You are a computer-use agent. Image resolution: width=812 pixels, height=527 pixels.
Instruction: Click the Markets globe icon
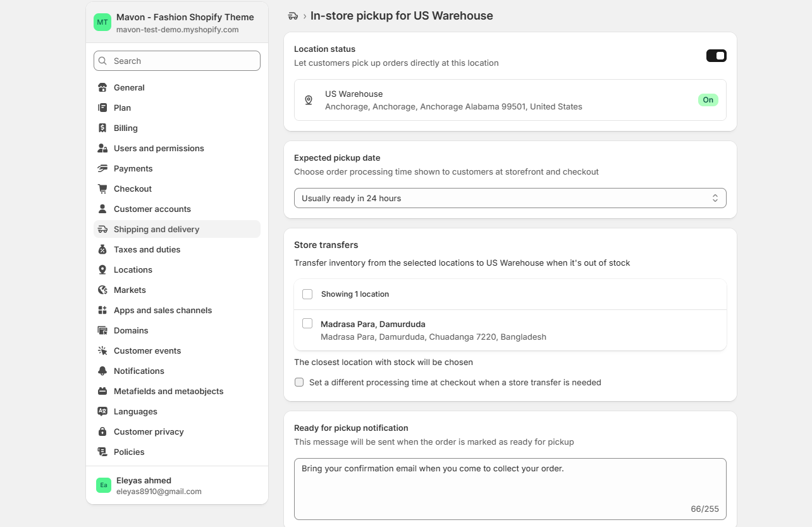[102, 290]
